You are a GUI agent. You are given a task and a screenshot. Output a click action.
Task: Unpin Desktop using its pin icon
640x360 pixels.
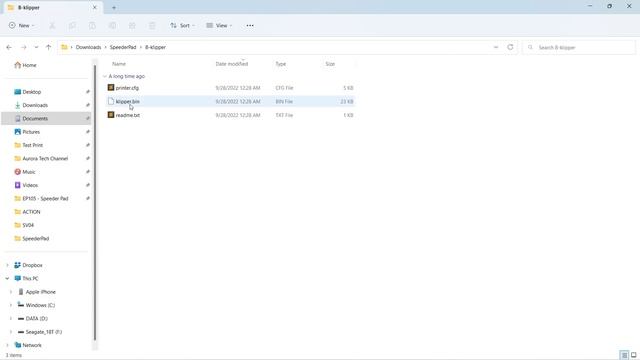pos(88,92)
